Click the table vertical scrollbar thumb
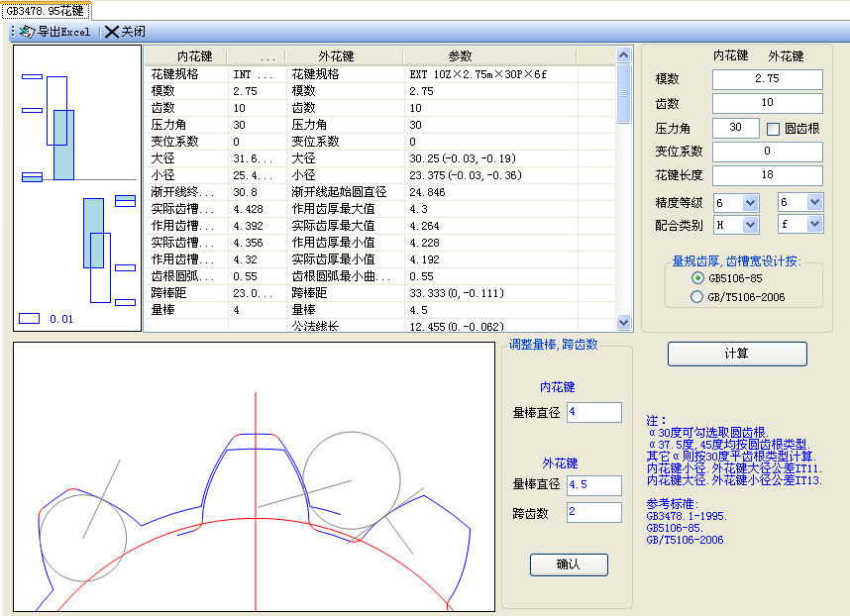The image size is (850, 616). 623,93
